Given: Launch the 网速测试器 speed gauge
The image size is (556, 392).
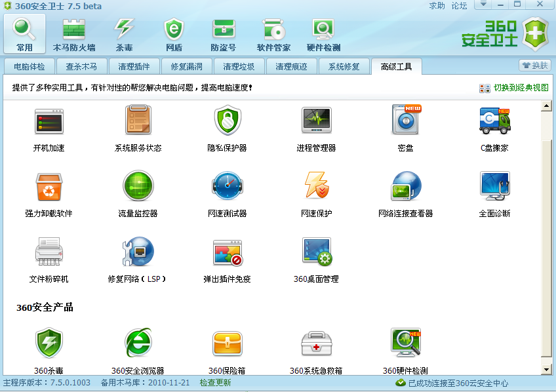Looking at the screenshot, I should coord(228,186).
